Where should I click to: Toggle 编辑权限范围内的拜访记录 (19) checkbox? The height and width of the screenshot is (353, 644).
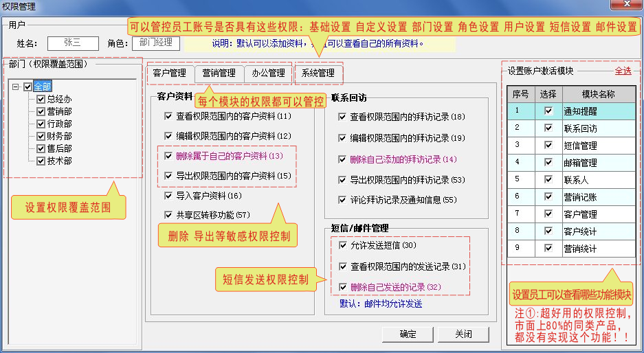[x=342, y=138]
